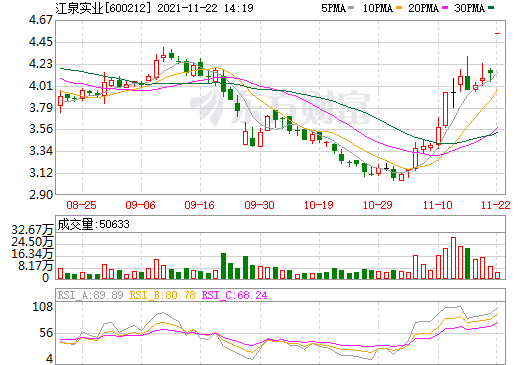The image size is (520, 365).
Task: Click the 10PMA legend label
Action: [378, 8]
